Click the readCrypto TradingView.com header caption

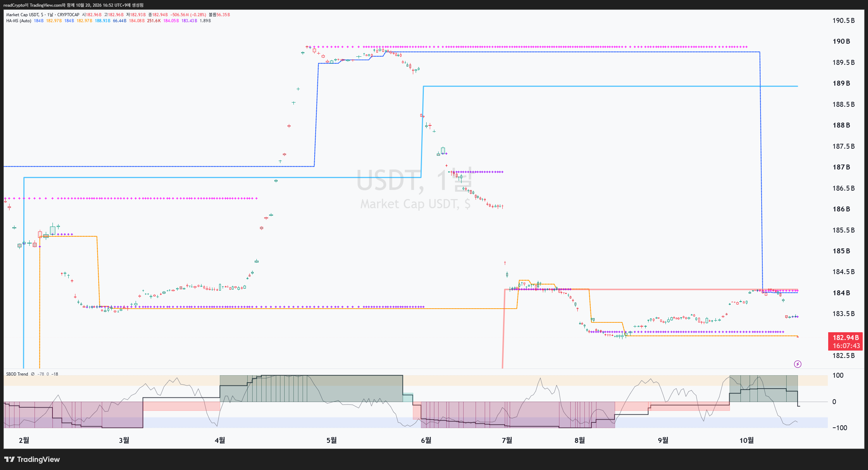(x=73, y=5)
